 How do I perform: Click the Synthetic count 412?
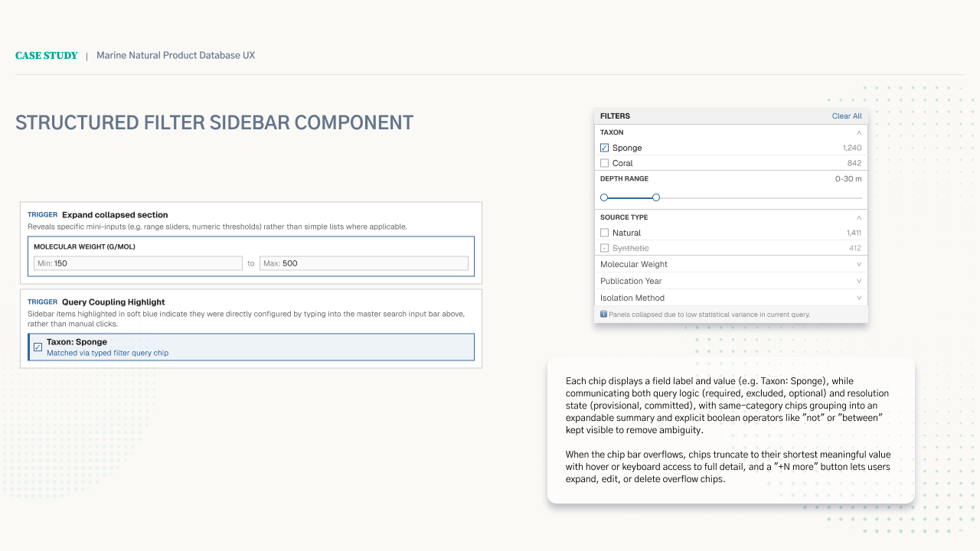tap(855, 248)
